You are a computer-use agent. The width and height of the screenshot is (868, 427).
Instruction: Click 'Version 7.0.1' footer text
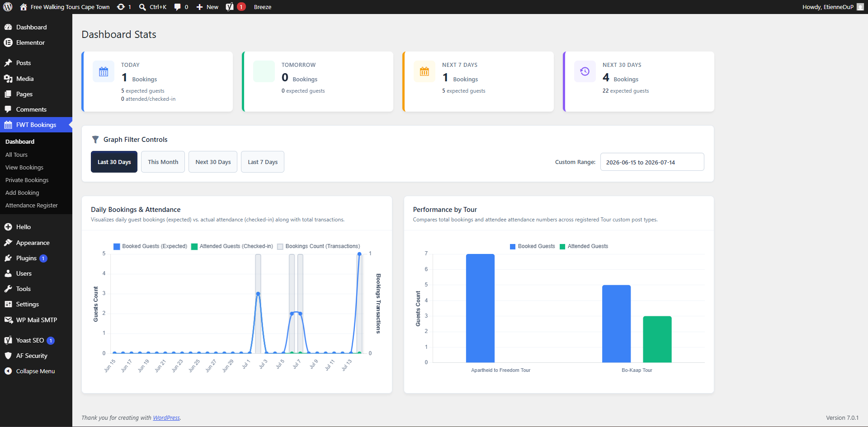point(842,418)
